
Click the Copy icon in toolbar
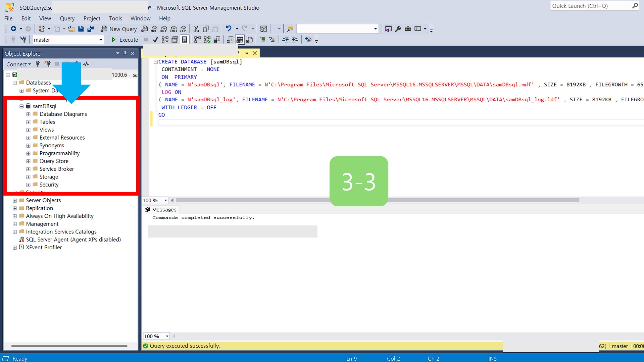(206, 29)
